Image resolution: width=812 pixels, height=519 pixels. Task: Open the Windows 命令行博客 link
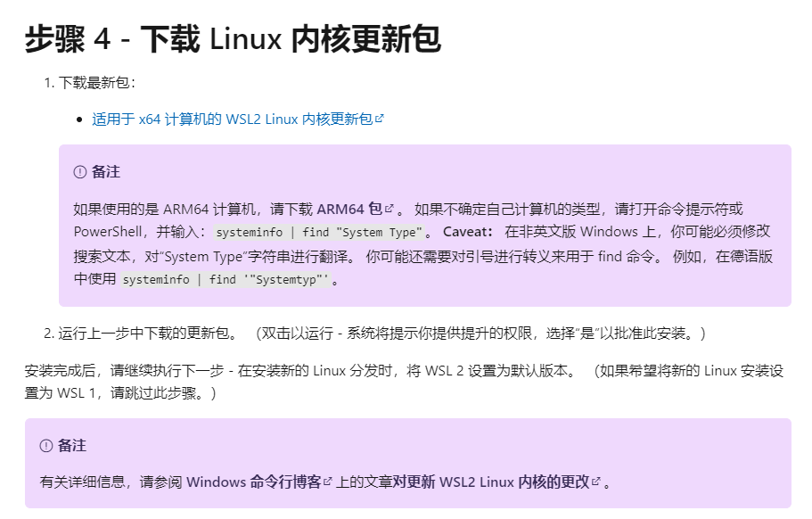(x=253, y=482)
